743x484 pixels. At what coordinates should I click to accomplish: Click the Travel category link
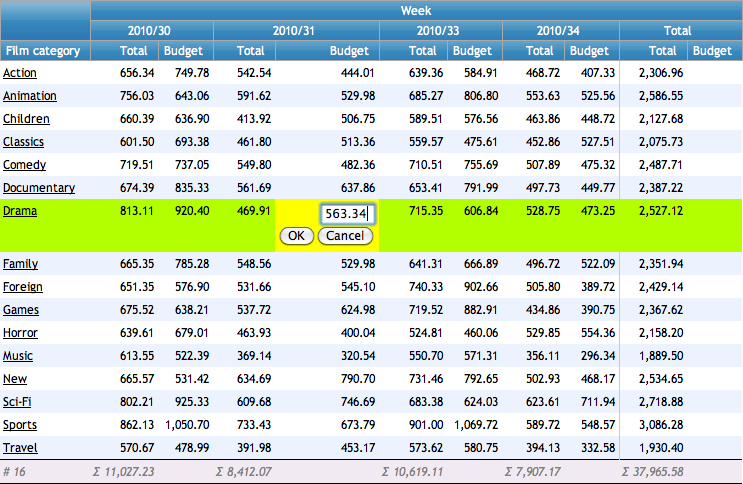20,448
